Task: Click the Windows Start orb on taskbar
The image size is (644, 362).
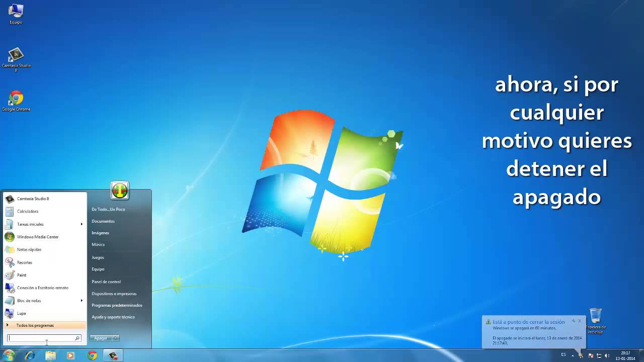Action: coord(9,355)
